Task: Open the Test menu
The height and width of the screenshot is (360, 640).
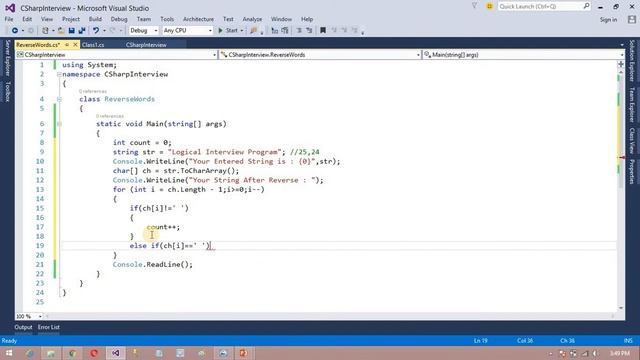Action: click(228, 19)
